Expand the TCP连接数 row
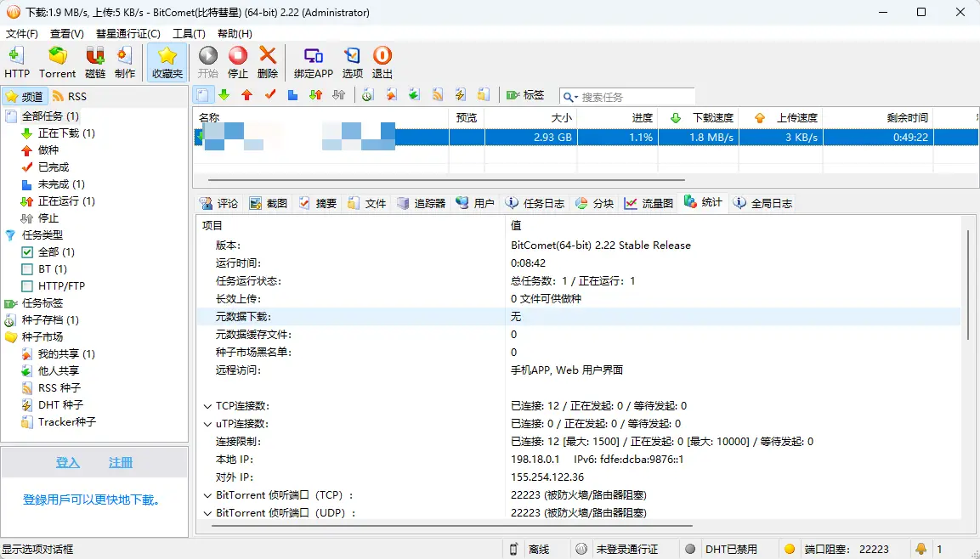The width and height of the screenshot is (980, 559). 207,406
